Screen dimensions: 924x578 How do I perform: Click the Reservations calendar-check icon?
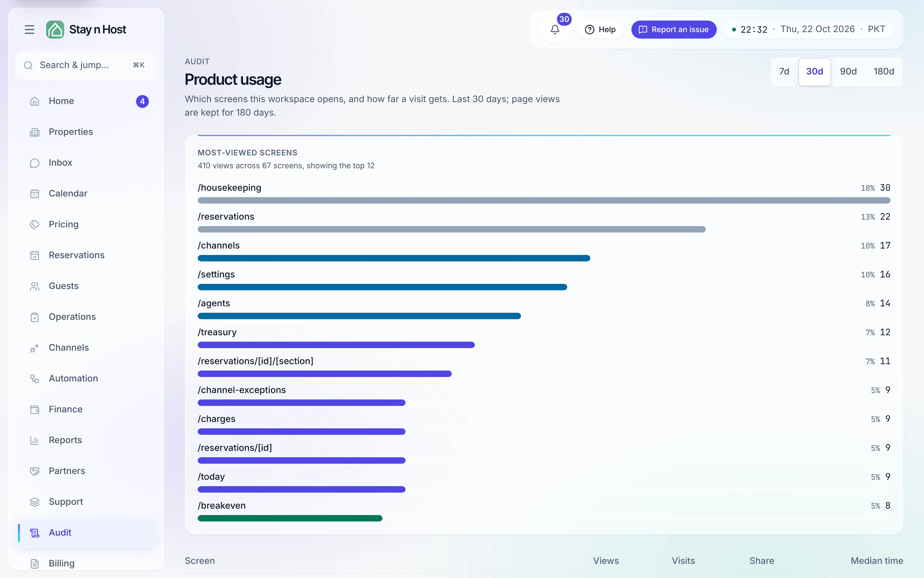[x=35, y=255]
